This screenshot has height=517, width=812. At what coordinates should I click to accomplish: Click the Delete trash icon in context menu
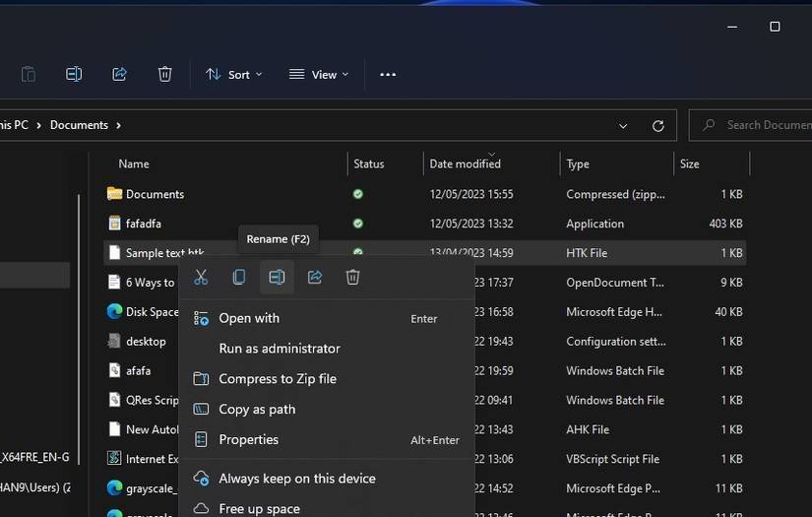352,278
